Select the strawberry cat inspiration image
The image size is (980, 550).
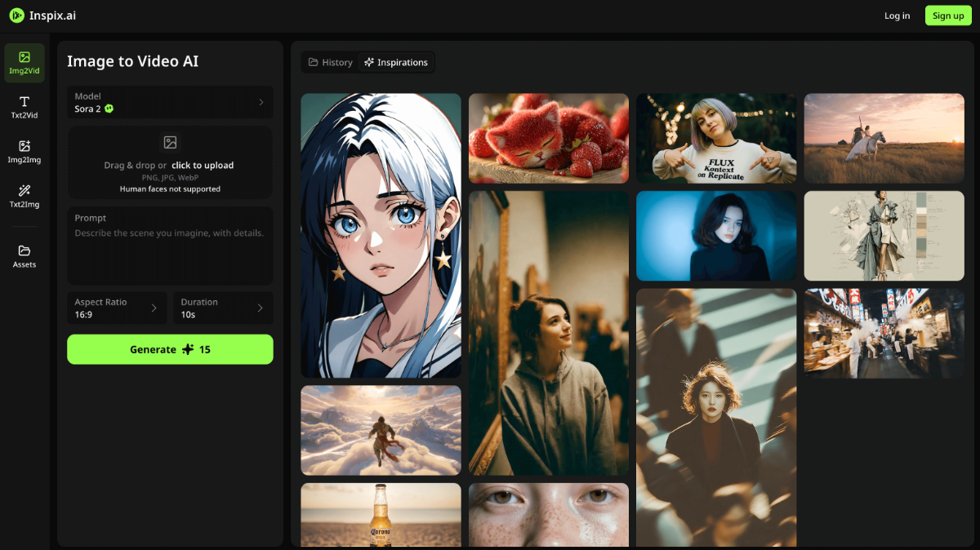pyautogui.click(x=548, y=138)
